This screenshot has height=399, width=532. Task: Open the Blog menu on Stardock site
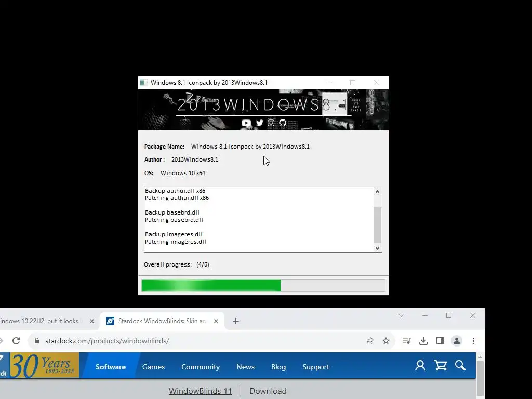click(x=278, y=367)
